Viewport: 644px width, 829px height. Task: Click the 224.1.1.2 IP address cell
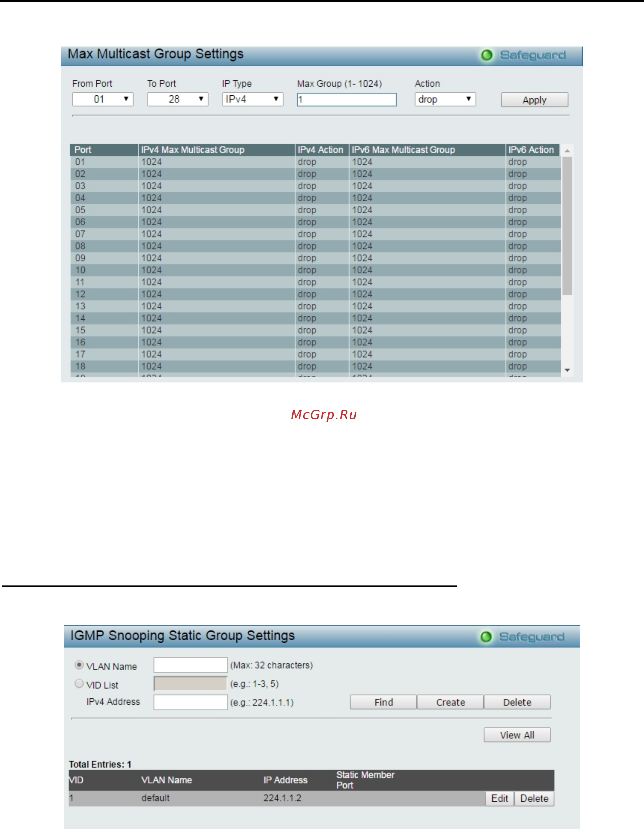[x=282, y=798]
